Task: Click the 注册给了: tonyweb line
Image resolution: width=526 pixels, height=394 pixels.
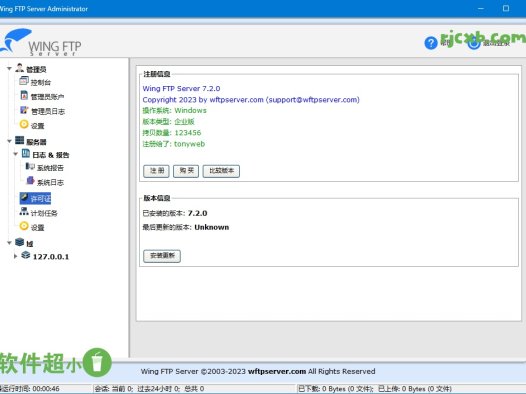Action: (174, 144)
